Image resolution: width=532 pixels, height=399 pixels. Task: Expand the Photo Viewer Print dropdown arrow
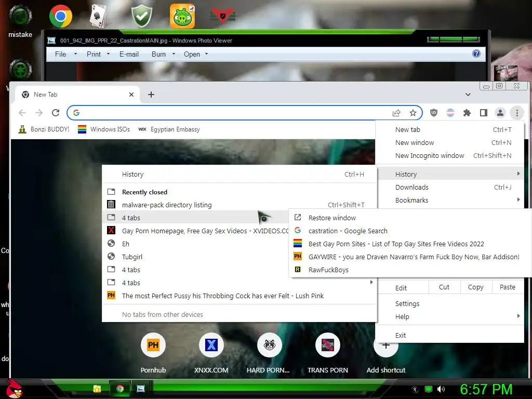click(x=108, y=54)
